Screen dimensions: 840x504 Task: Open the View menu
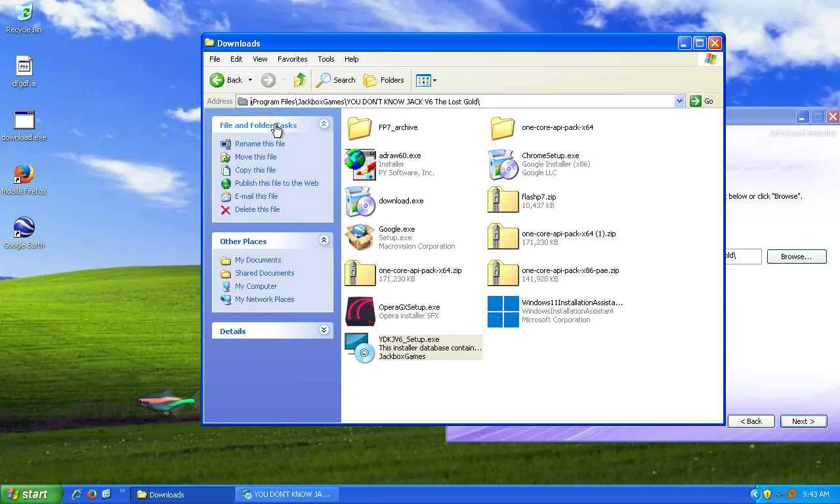pos(260,59)
